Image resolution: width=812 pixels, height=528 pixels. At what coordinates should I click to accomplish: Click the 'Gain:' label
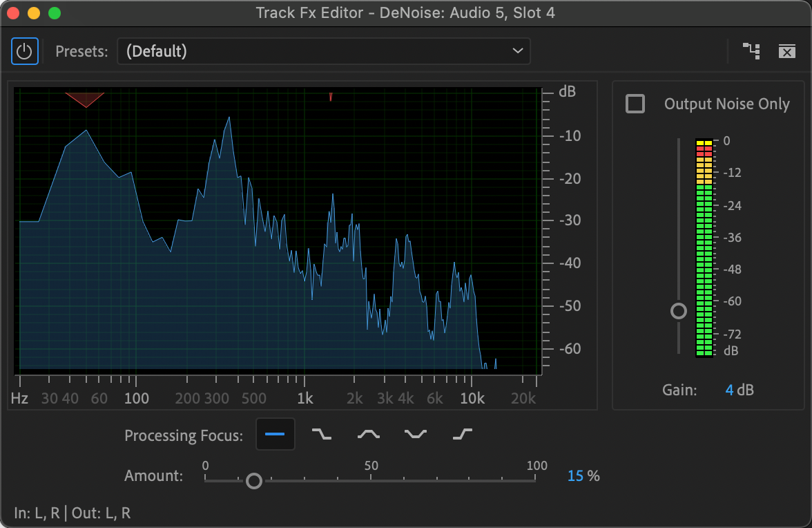point(679,390)
